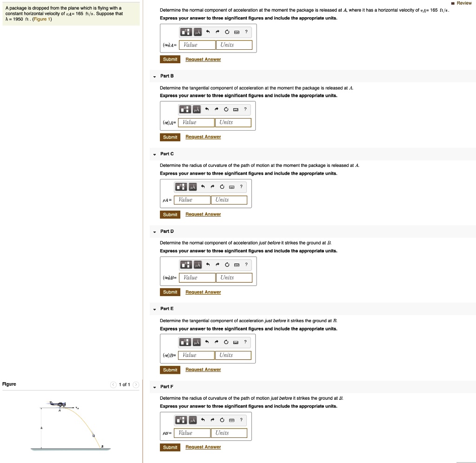This screenshot has width=476, height=463.
Task: Submit the Part F answer
Action: tap(170, 447)
